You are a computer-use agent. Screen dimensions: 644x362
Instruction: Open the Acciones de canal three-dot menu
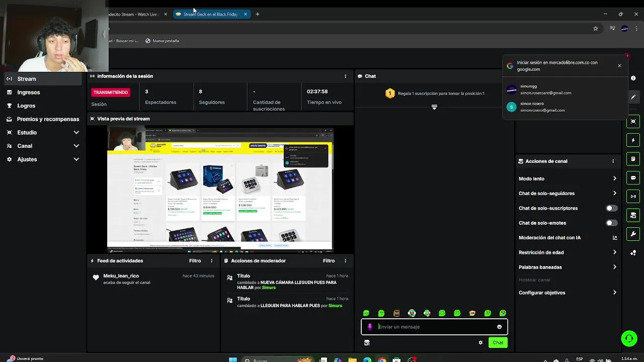tap(613, 161)
